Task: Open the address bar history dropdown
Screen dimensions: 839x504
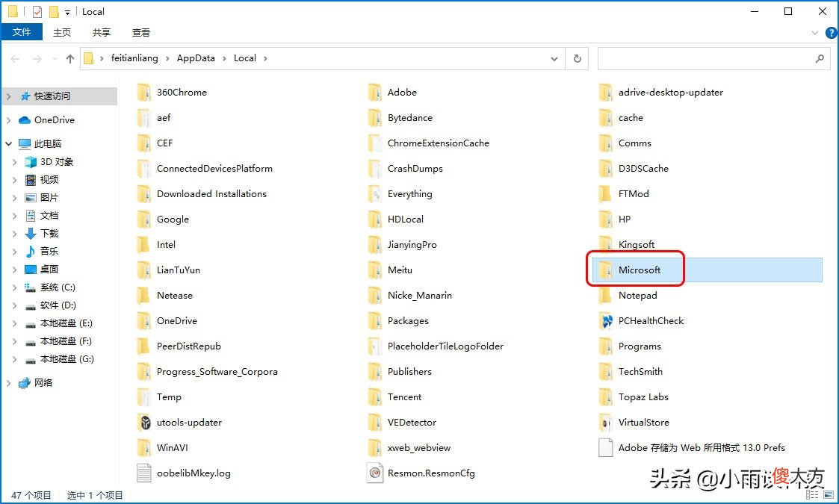Action: pyautogui.click(x=554, y=59)
